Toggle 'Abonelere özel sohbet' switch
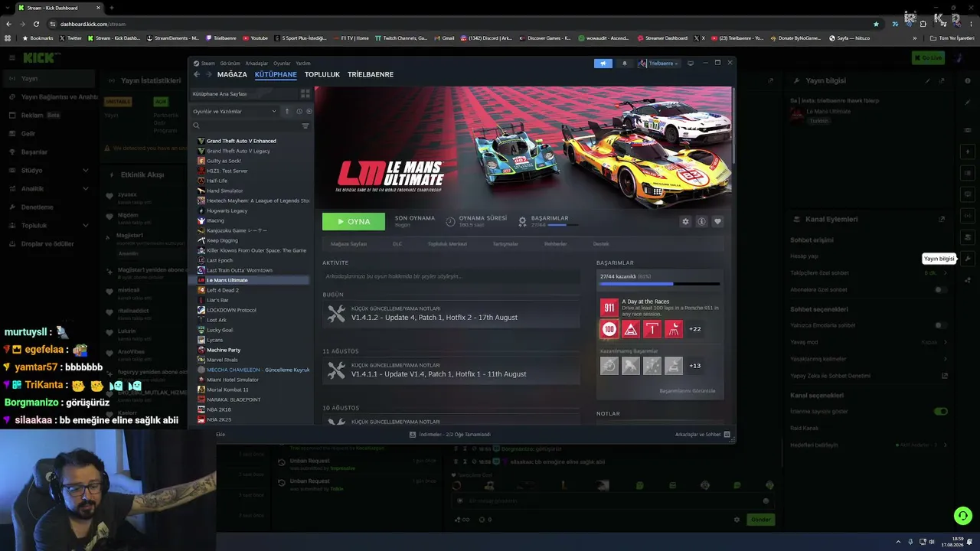 point(940,290)
